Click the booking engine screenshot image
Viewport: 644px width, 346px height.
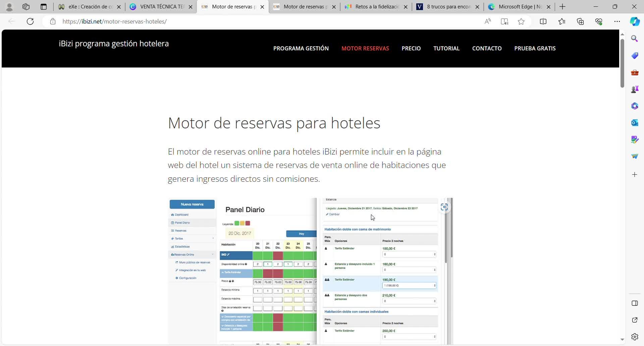click(310, 271)
